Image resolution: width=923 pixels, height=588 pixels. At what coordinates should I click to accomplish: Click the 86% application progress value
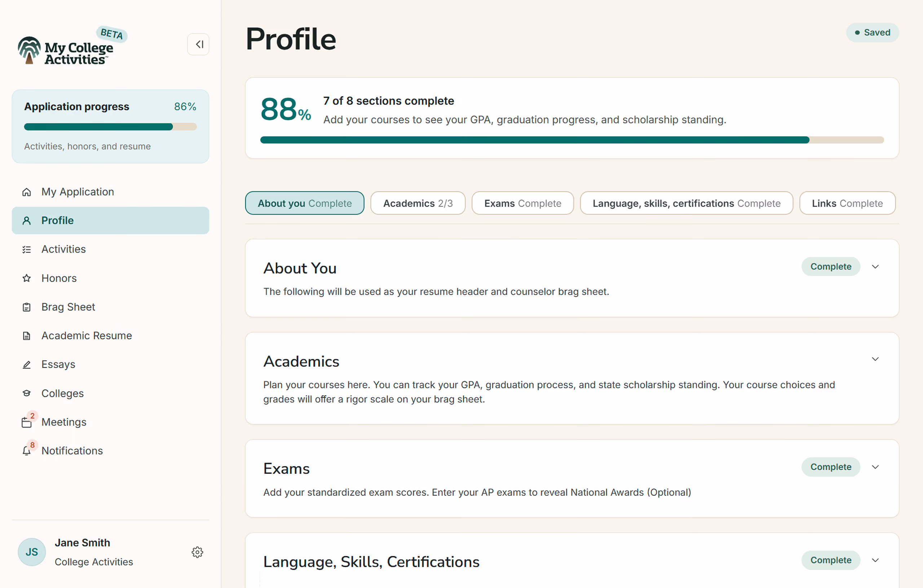185,107
